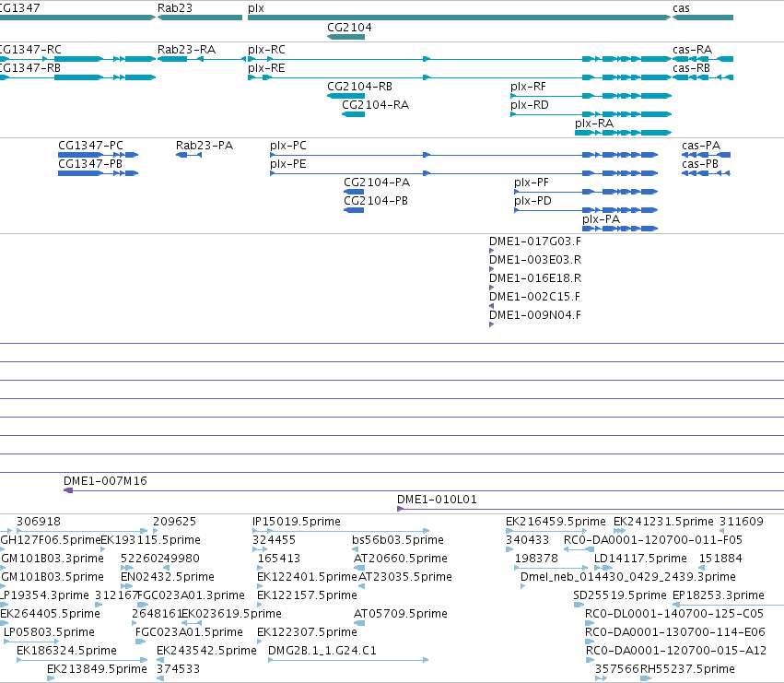Open the Rab23-PA protein label

click(x=205, y=146)
